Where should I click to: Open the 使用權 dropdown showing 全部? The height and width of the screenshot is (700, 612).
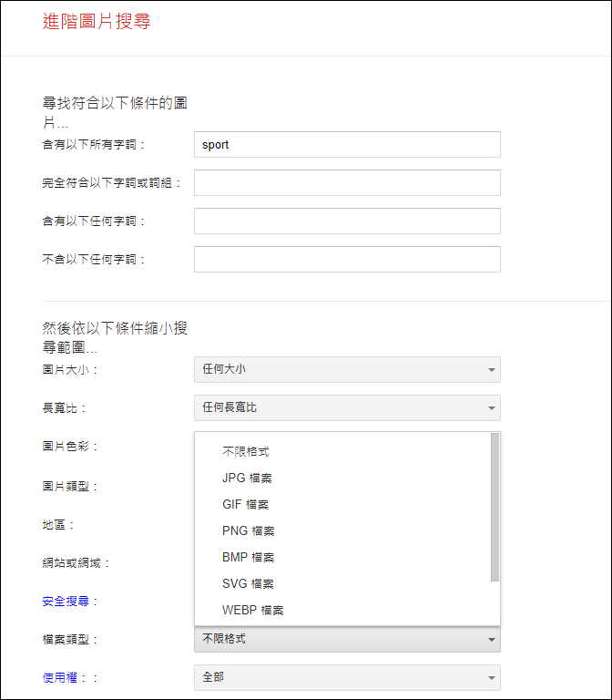(347, 677)
